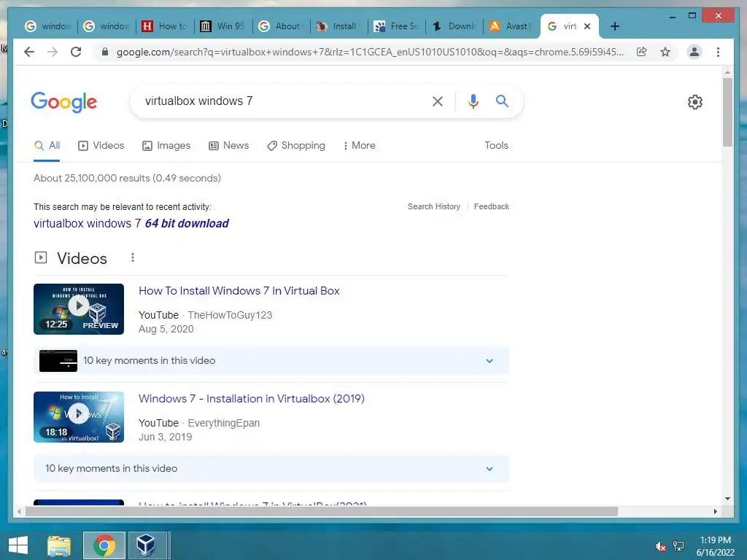
Task: Close the active virt tab
Action: [587, 26]
